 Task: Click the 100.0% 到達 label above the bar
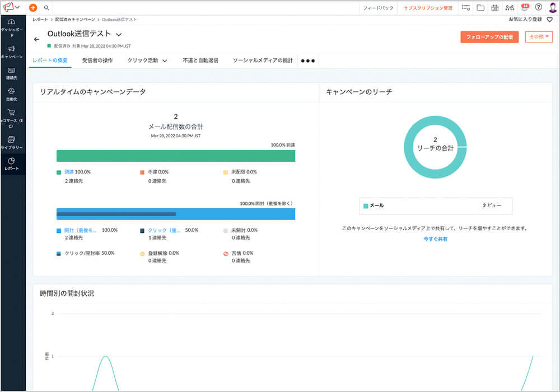(283, 145)
